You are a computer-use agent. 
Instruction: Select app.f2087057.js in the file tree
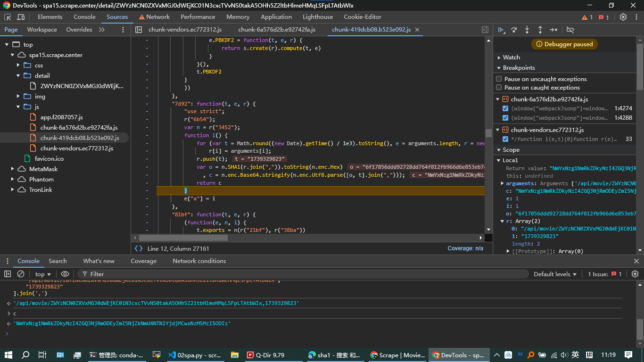point(61,117)
